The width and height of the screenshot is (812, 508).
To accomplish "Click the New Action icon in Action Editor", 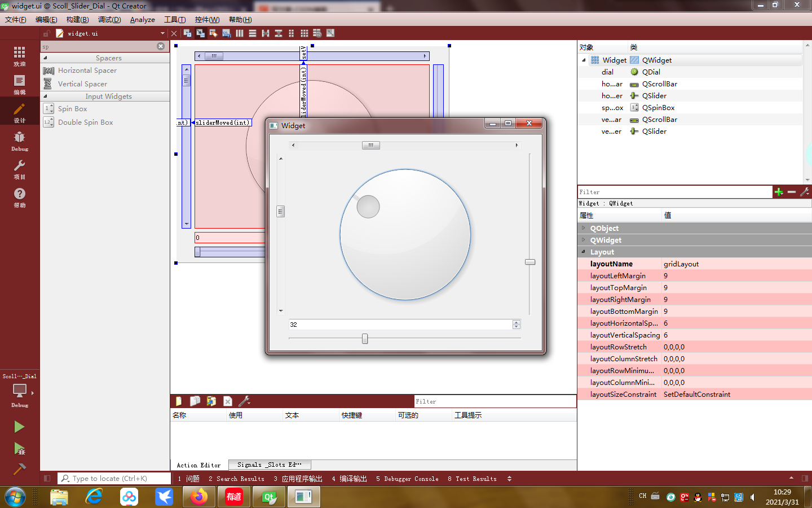I will (178, 401).
